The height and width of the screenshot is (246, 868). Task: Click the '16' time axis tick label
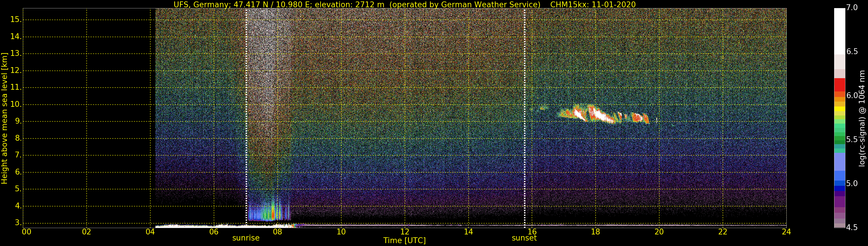532,232
